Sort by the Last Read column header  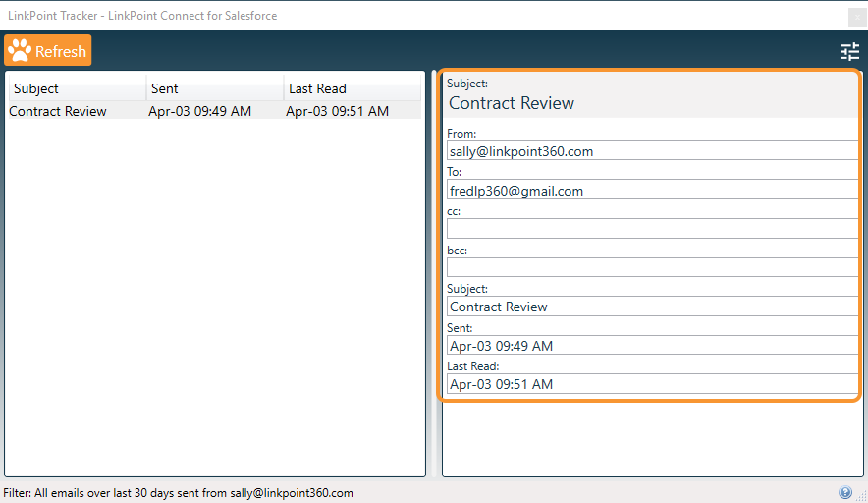[x=352, y=88]
